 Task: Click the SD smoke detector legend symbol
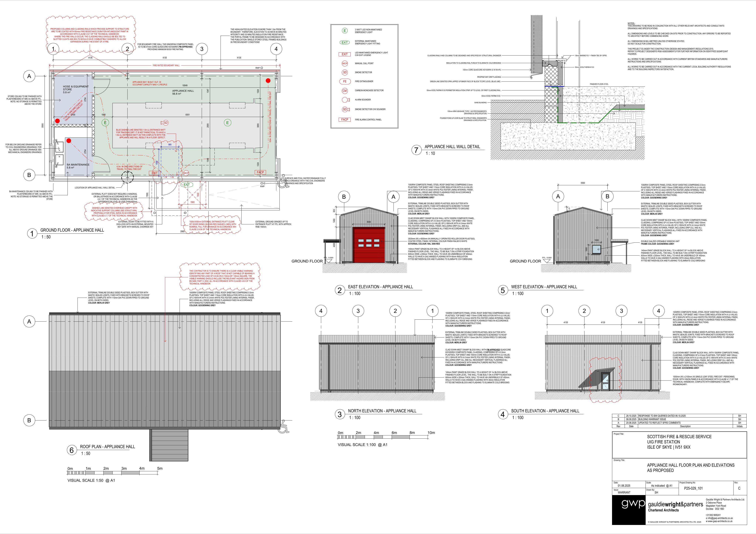point(345,73)
